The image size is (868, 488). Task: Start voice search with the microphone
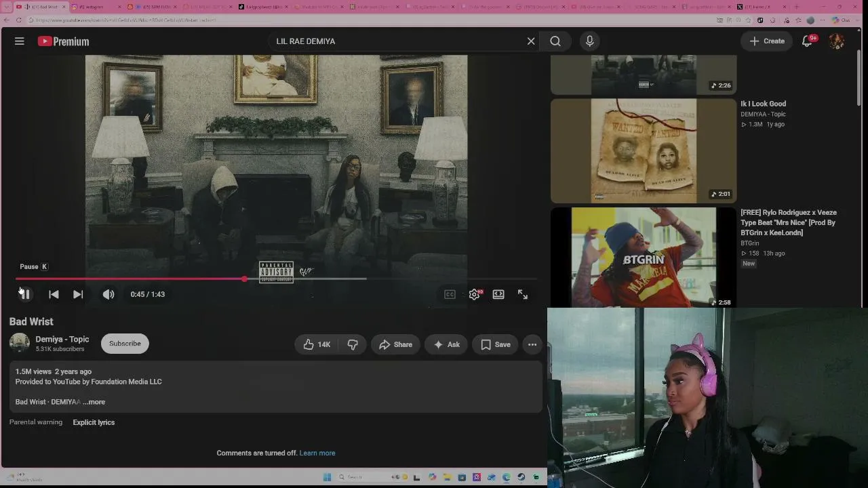(589, 41)
